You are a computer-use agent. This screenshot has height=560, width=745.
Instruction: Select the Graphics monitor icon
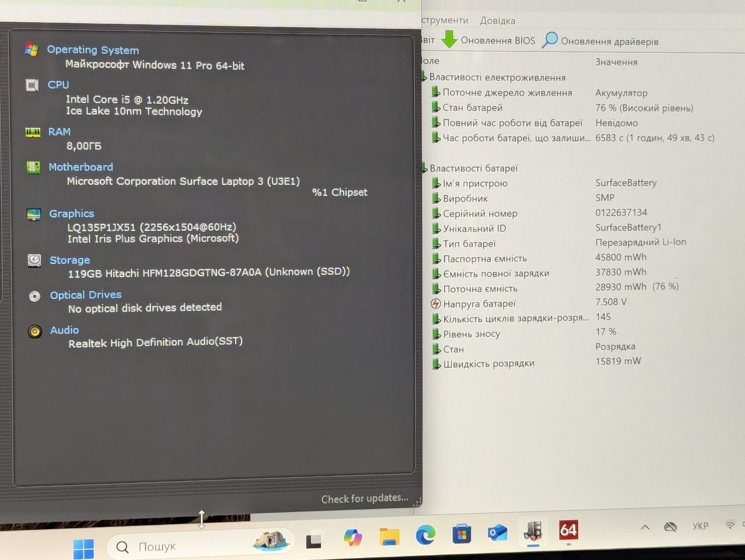coord(34,214)
